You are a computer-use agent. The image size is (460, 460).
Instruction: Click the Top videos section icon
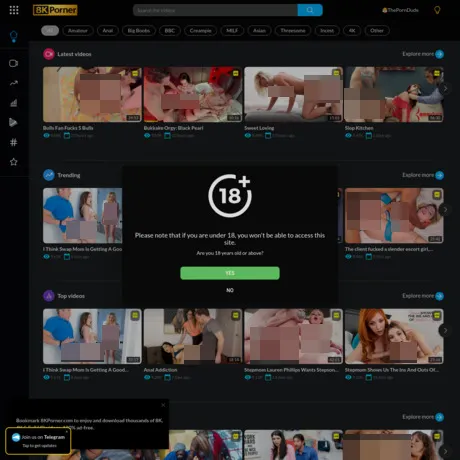(49, 296)
